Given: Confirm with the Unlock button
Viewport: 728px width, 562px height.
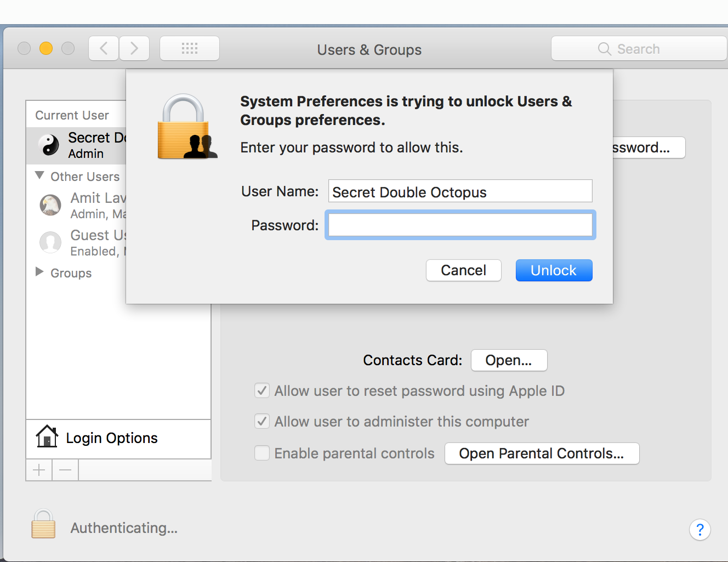Looking at the screenshot, I should pos(554,270).
